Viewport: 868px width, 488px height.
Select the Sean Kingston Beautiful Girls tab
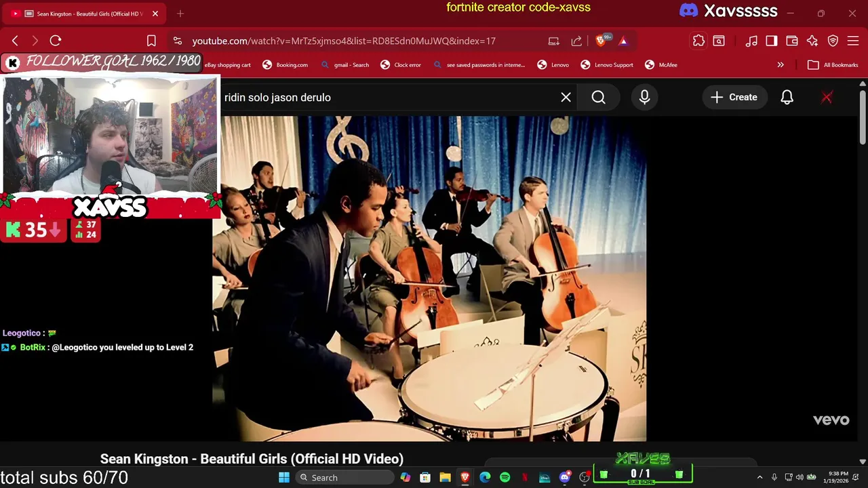click(x=85, y=14)
